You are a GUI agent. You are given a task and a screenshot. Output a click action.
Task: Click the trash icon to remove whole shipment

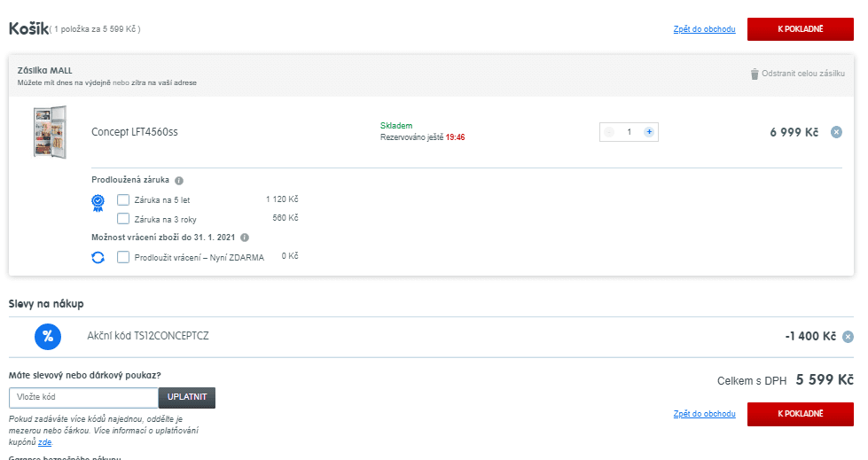pyautogui.click(x=754, y=74)
